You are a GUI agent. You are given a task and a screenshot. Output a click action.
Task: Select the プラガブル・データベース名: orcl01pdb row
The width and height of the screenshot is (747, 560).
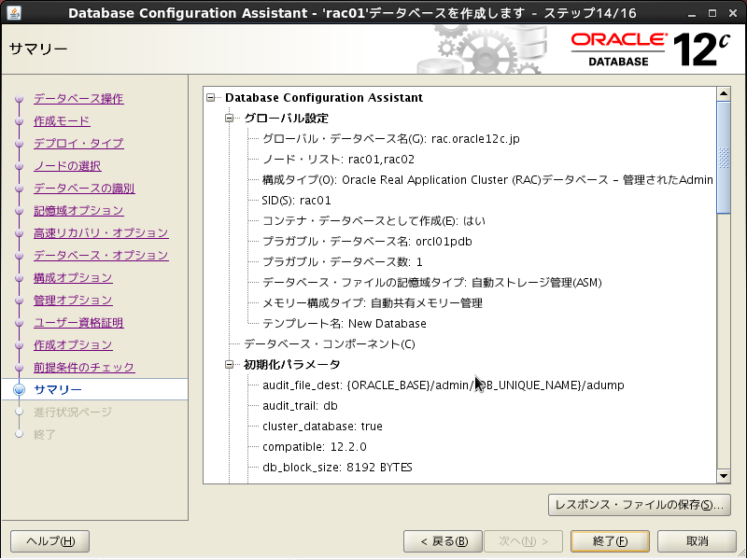pos(367,242)
